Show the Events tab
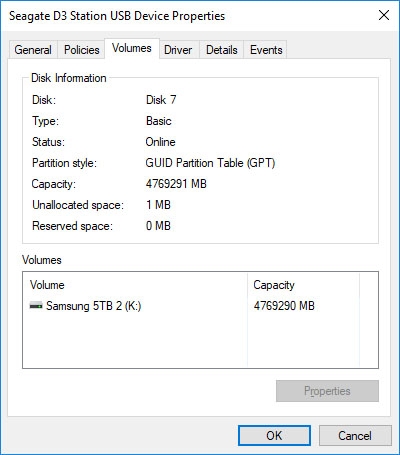Viewport: 400px width, 455px height. [266, 50]
